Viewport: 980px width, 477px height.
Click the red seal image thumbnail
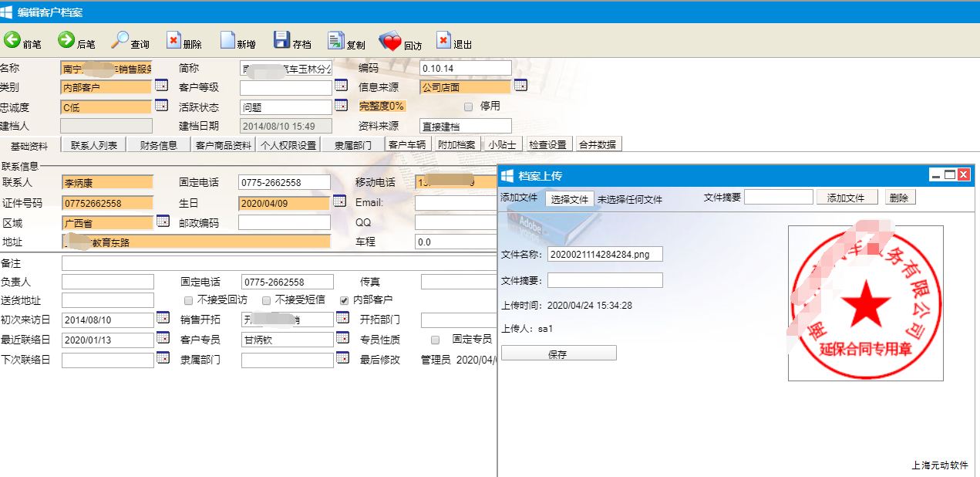[865, 303]
